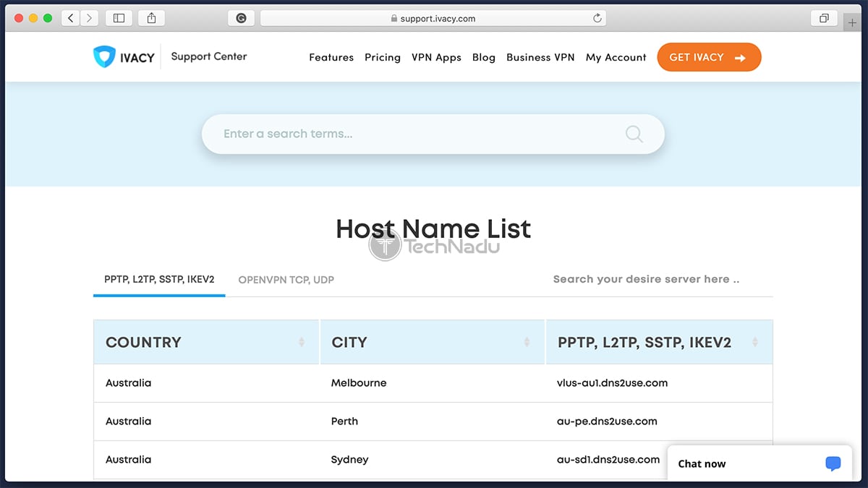The width and height of the screenshot is (868, 488).
Task: Click Australia in the Perth row
Action: (128, 421)
